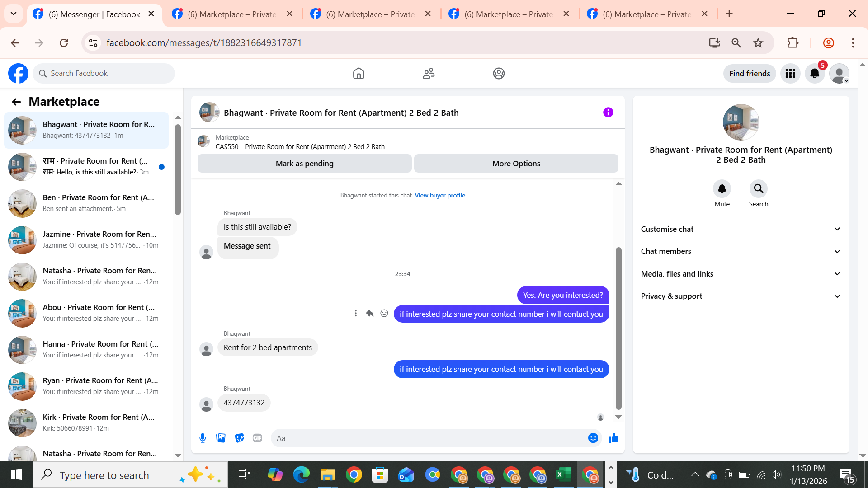Click Mark as pending button
868x488 pixels.
coord(304,164)
